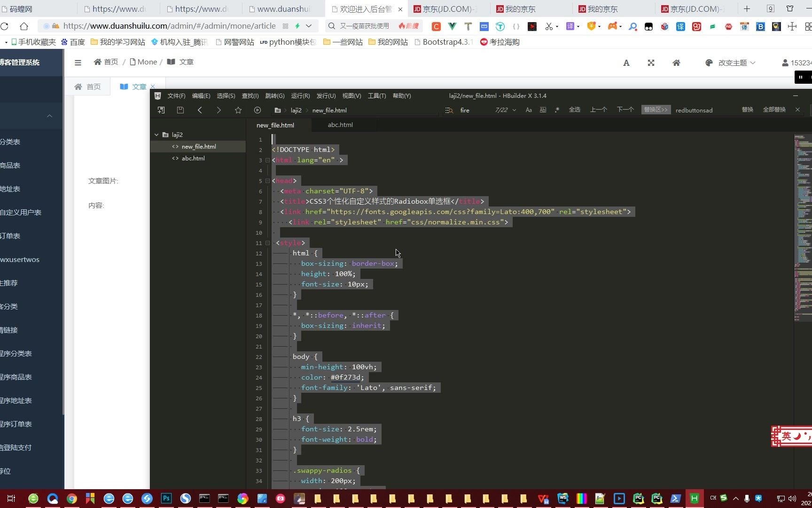The width and height of the screenshot is (812, 508).
Task: Open the 改变主题 theme dropdown
Action: (730, 63)
